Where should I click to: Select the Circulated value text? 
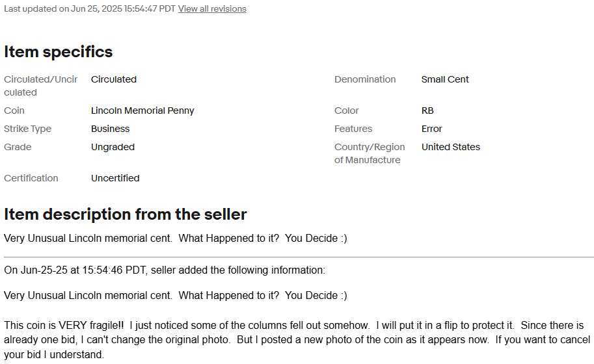(114, 79)
